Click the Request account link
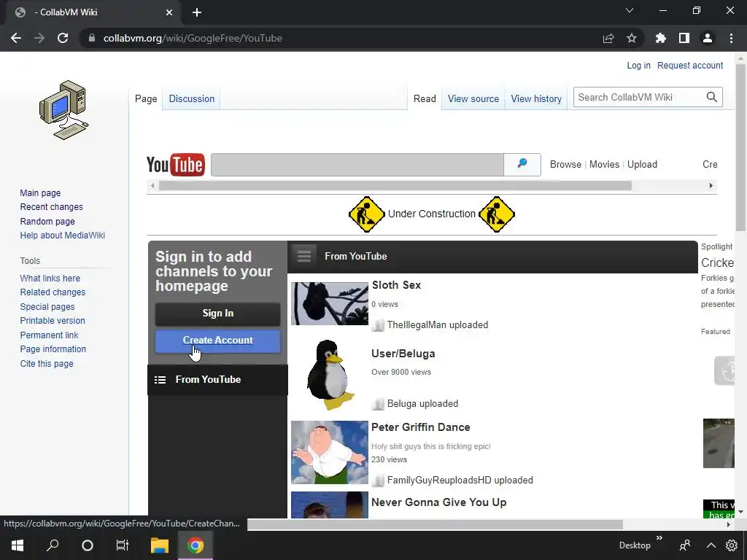Image resolution: width=747 pixels, height=560 pixels. (x=690, y=65)
